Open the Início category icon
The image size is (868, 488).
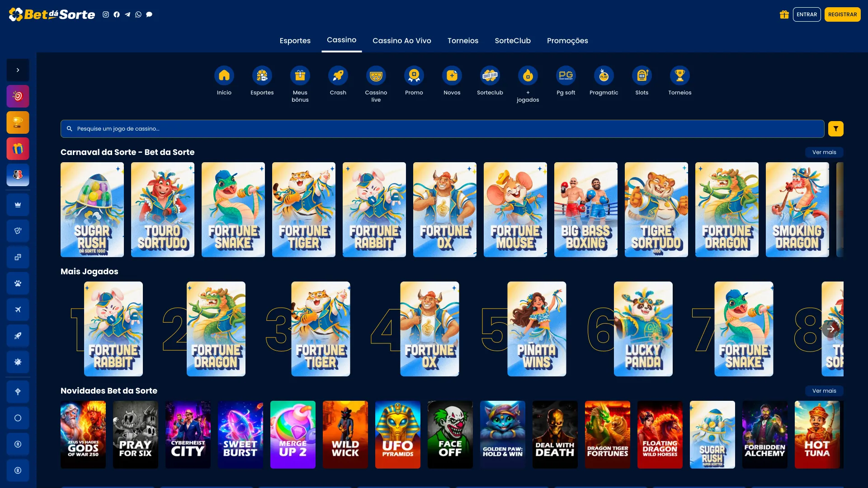(224, 75)
